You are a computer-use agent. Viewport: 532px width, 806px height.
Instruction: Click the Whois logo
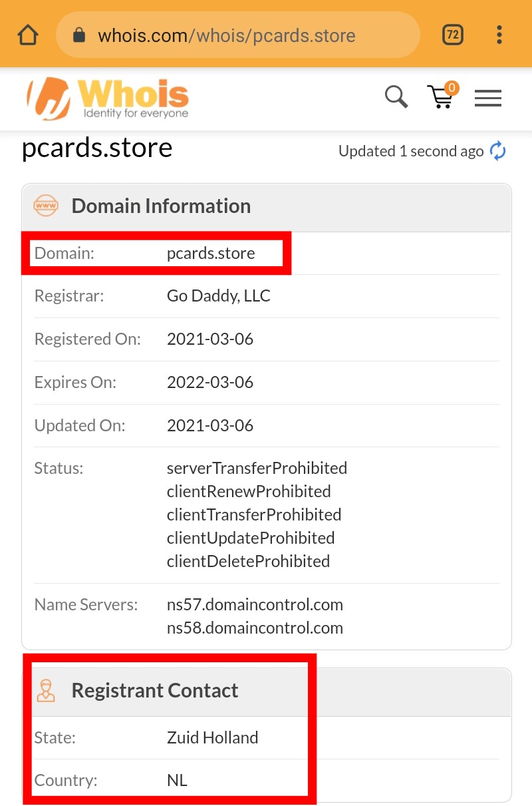pyautogui.click(x=108, y=99)
